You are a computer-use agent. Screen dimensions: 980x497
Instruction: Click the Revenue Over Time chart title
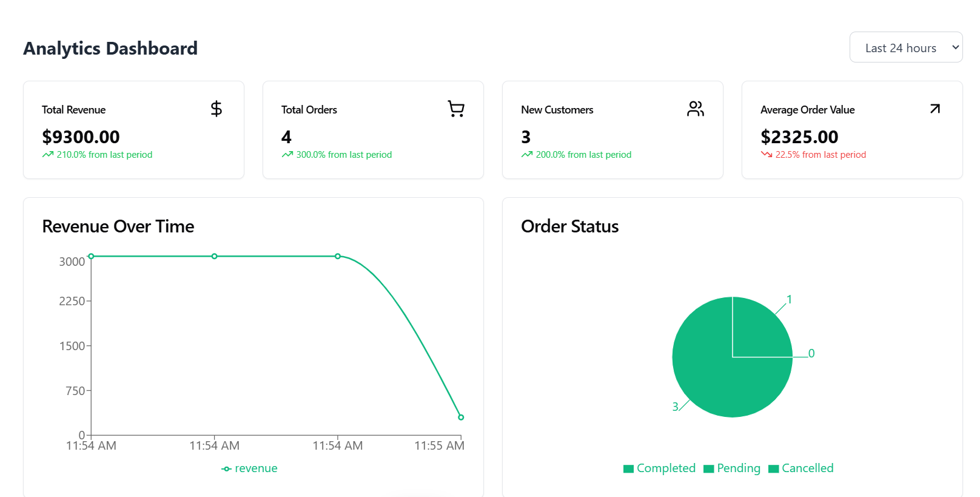pyautogui.click(x=118, y=226)
